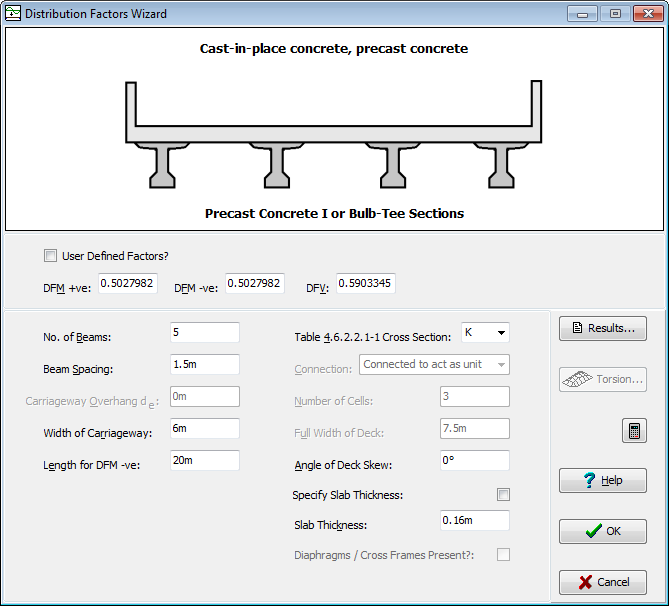
Task: Click the Distribution Factors Wizard title bar icon
Action: click(13, 13)
